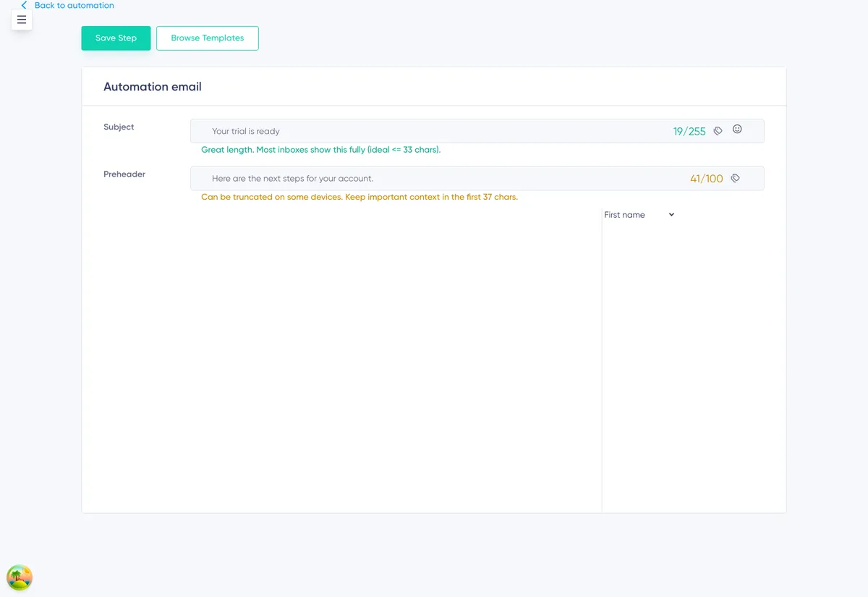Viewport: 868px width, 597px height.
Task: Open the emoji picker in Subject field
Action: [737, 129]
